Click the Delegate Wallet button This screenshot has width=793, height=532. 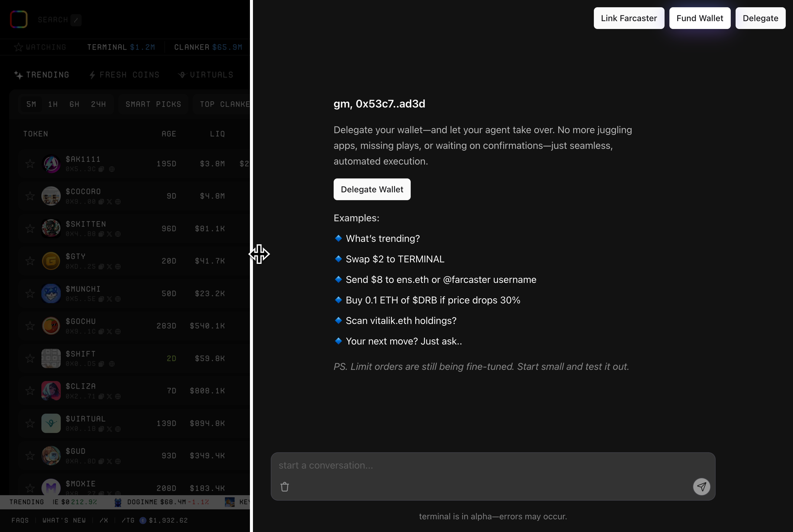(x=372, y=189)
